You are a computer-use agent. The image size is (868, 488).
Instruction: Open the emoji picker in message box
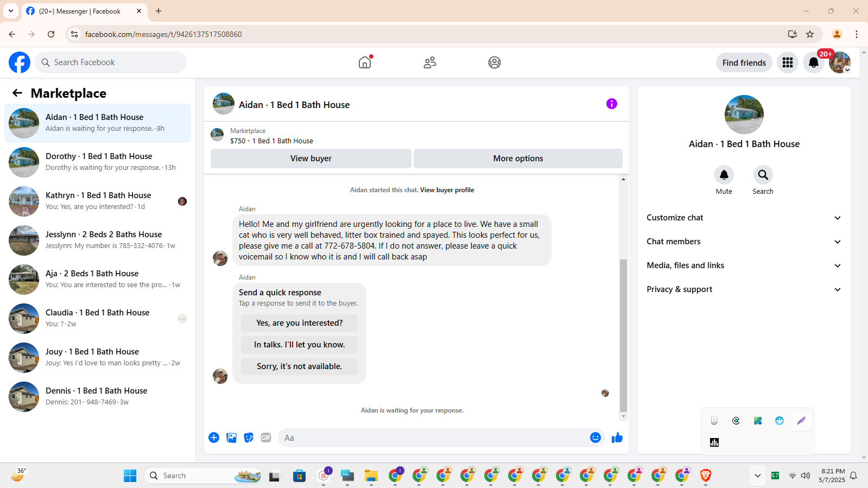coord(595,438)
